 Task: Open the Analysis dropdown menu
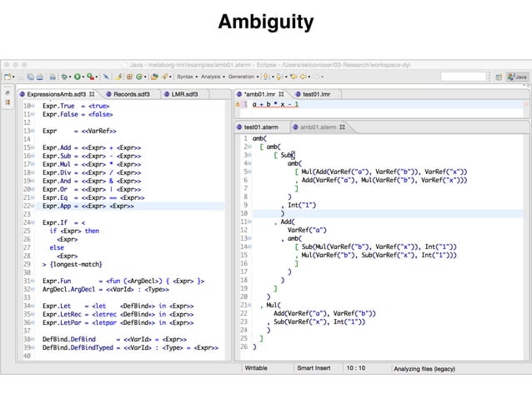click(212, 77)
